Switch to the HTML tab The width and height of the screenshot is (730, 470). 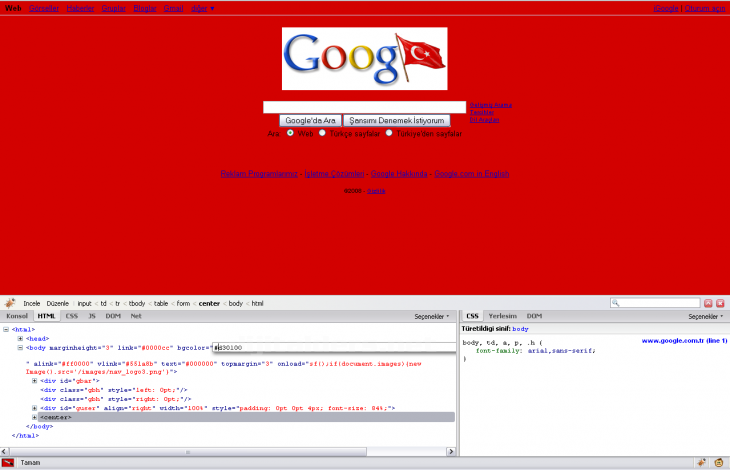click(x=47, y=316)
